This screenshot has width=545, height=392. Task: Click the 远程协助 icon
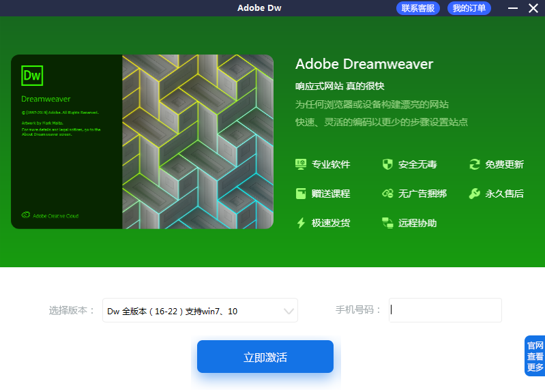[387, 223]
